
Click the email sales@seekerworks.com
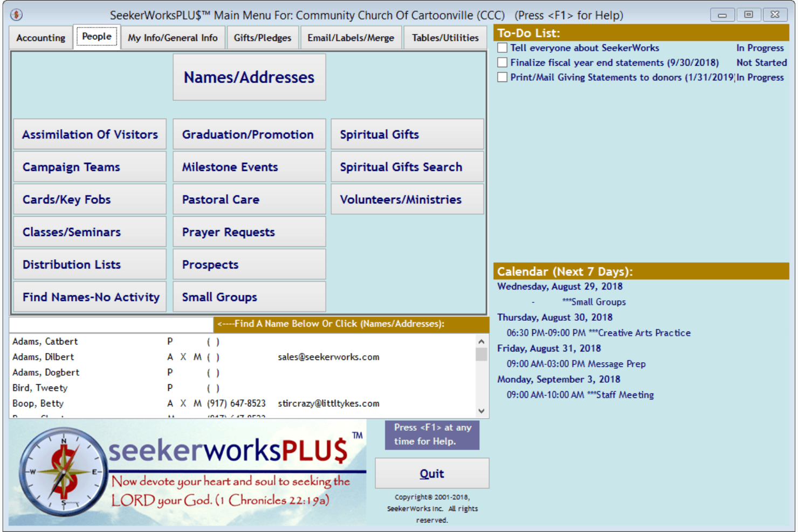(x=328, y=357)
